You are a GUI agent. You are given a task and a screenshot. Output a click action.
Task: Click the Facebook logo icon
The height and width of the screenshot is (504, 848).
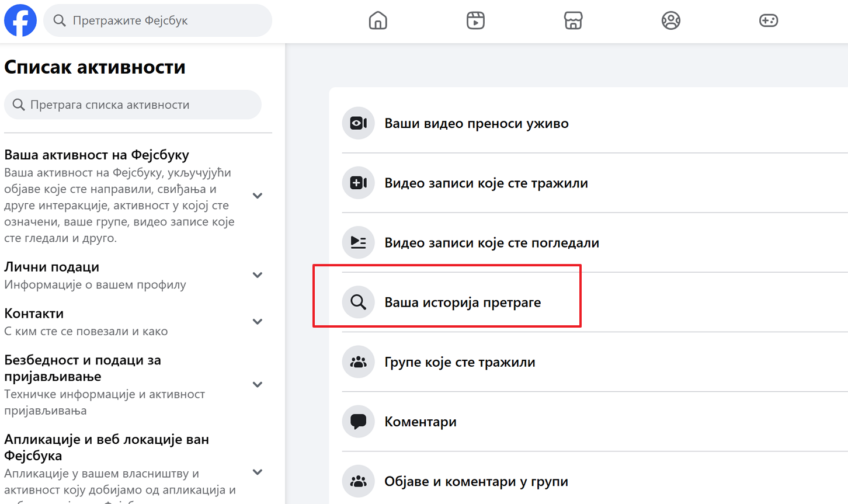[x=20, y=20]
